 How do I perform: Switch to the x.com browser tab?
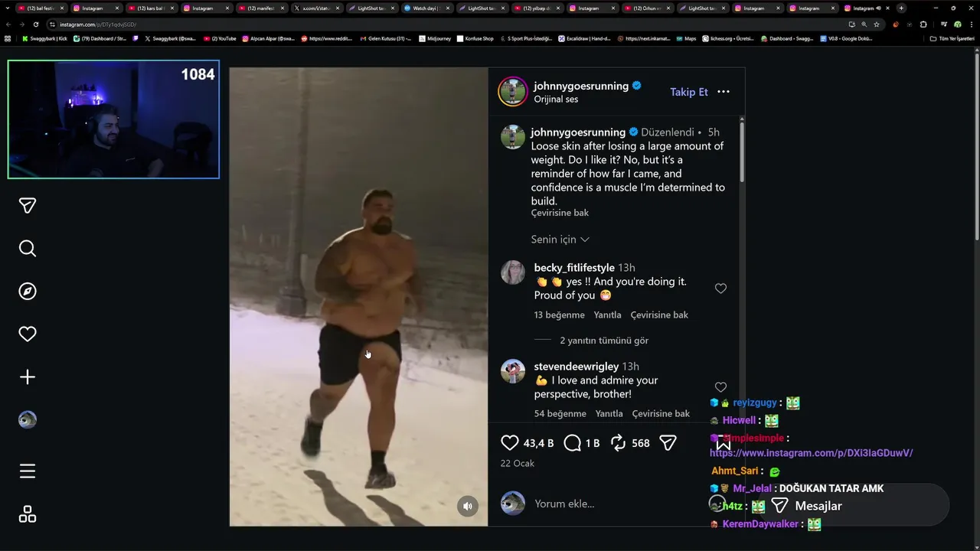click(x=314, y=8)
